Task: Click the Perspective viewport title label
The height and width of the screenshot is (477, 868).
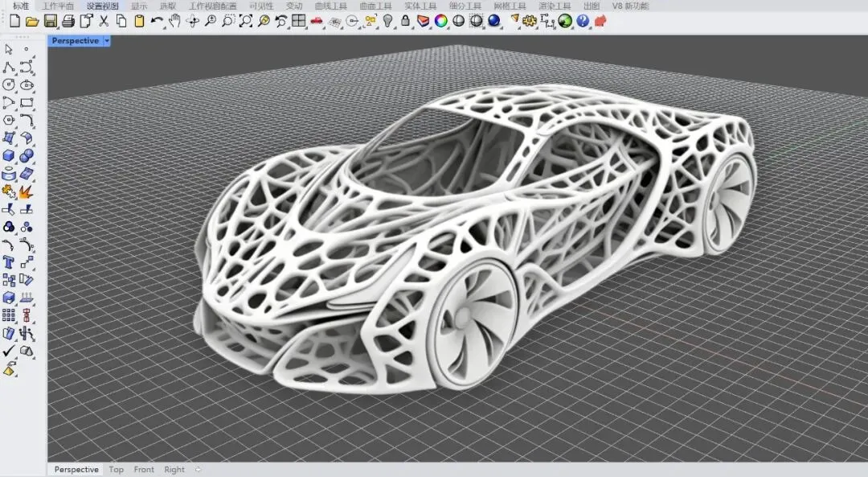Action: [76, 40]
